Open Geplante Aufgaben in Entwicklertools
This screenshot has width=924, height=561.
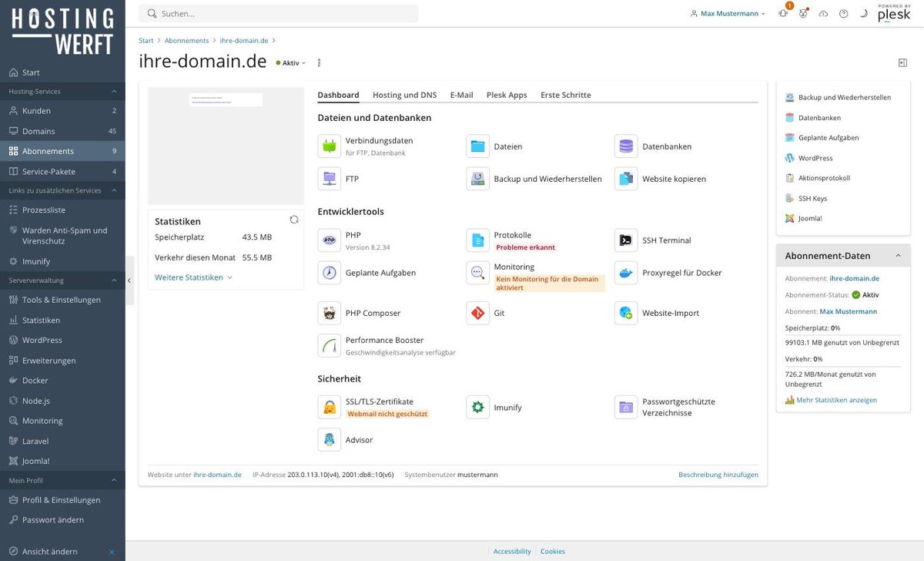(x=330, y=273)
